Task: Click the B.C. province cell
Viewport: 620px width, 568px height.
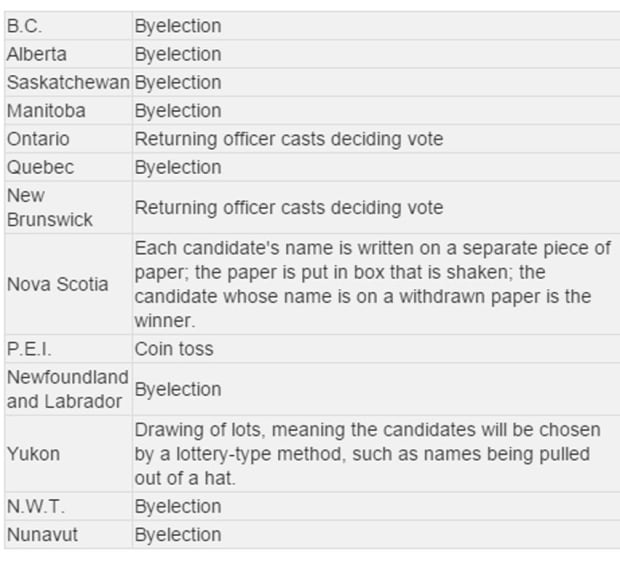Action: click(x=68, y=26)
